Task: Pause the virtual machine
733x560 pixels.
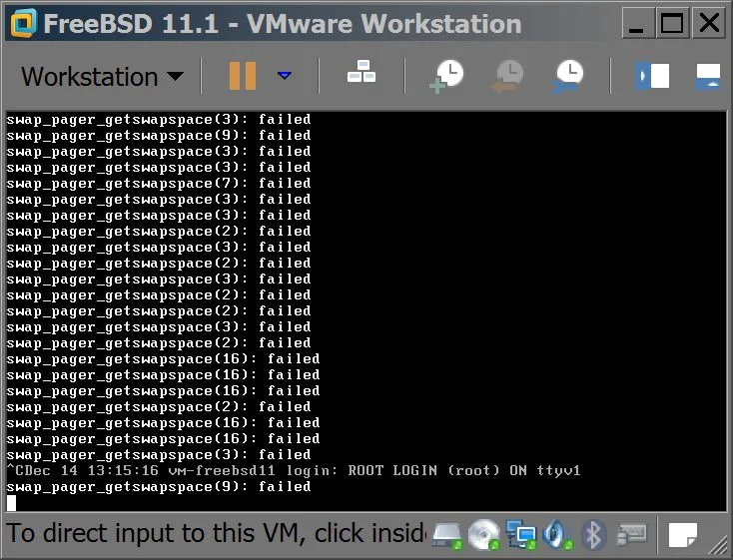Action: [242, 76]
